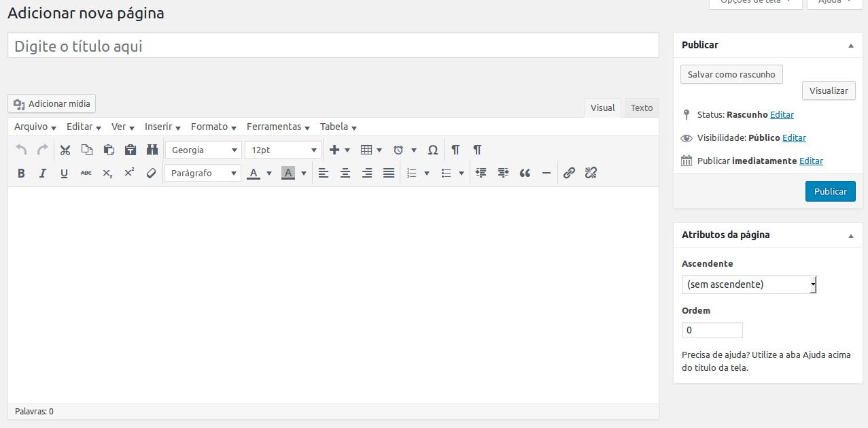Screen dimensions: 868x428
Task: Insert horizontal line from toolbar
Action: [x=546, y=174]
